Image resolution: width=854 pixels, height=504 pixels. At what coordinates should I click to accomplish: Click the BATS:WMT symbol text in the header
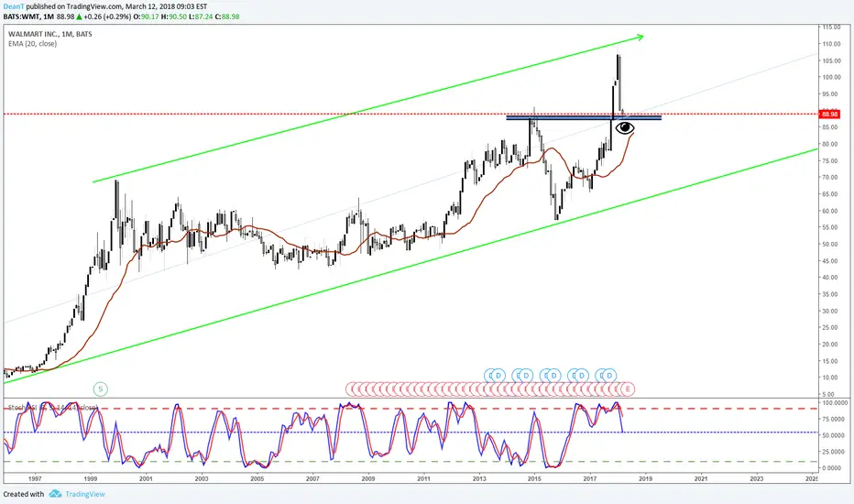click(23, 16)
